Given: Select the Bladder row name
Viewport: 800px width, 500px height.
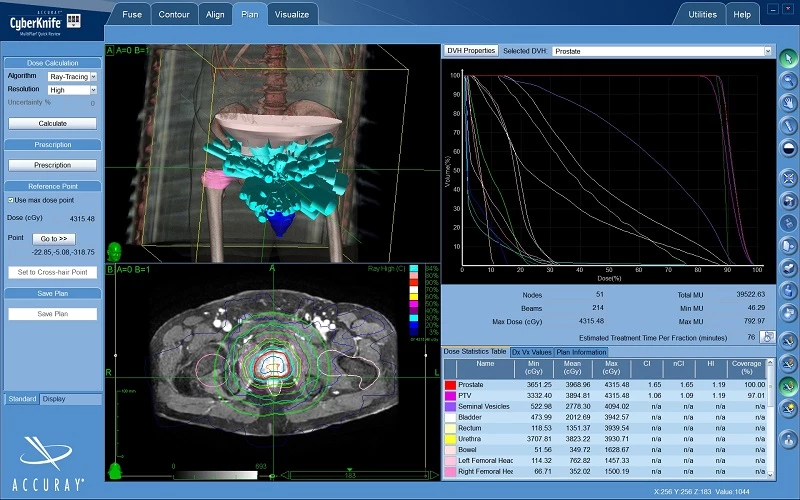Looking at the screenshot, I should (470, 417).
